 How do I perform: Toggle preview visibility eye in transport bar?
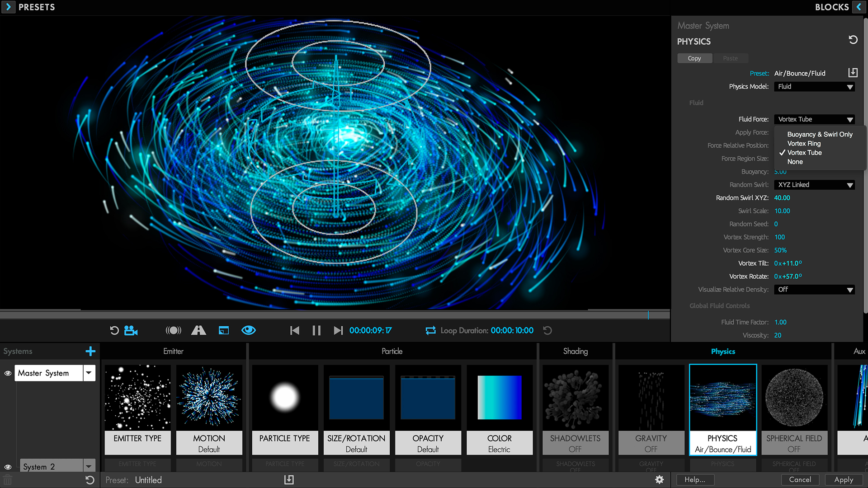(x=248, y=331)
